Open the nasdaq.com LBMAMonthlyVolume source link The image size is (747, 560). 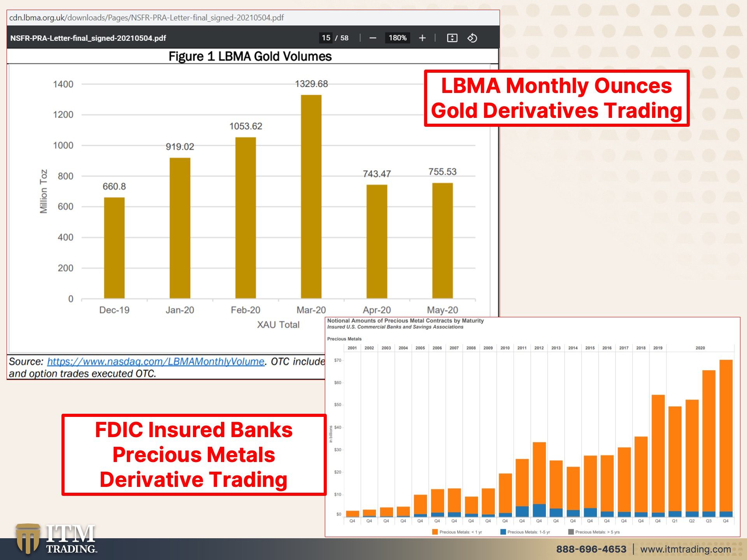coord(156,361)
